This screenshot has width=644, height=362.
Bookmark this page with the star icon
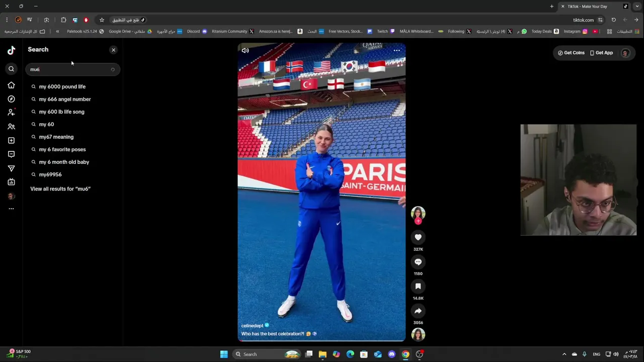[x=102, y=20]
